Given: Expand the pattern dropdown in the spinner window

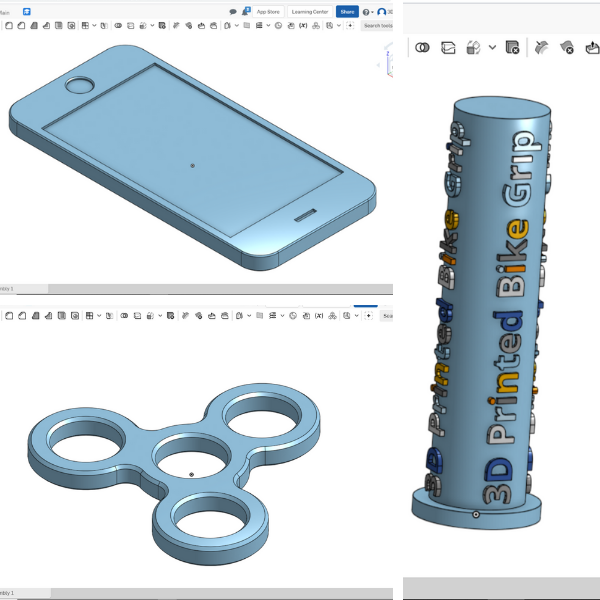Looking at the screenshot, I should (x=99, y=316).
